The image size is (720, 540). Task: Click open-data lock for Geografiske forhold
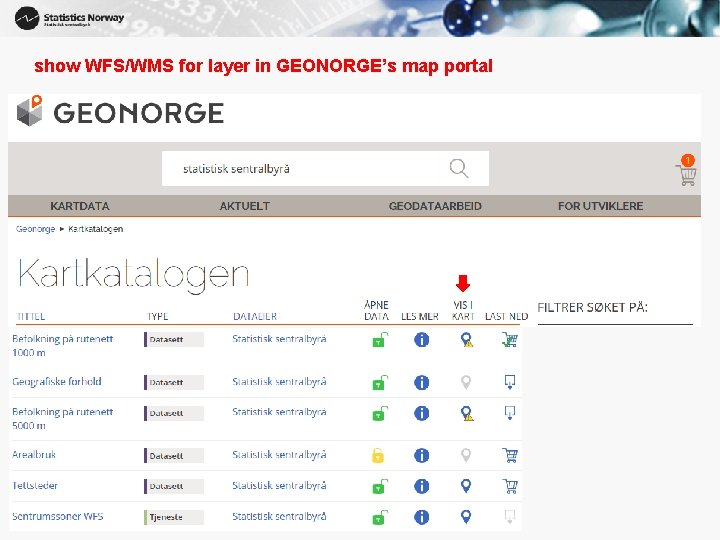tap(379, 382)
